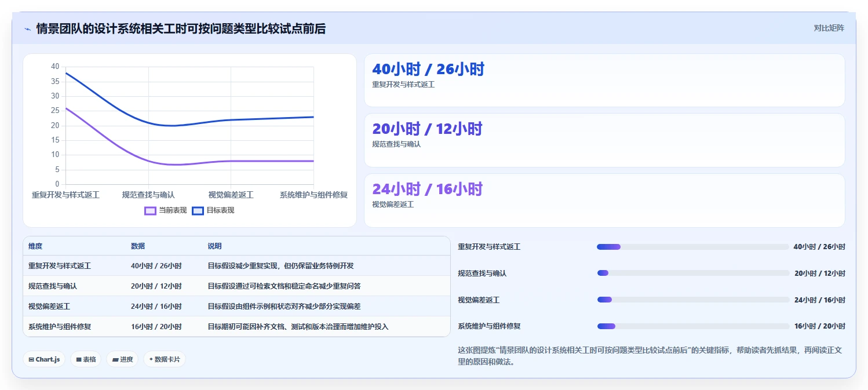Click chart axis label 视觉偏差返工
868x390 pixels.
coord(231,195)
